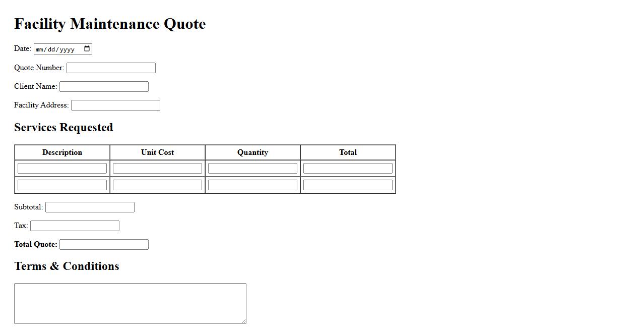644x328 pixels.
Task: Click the Description column header
Action: pos(62,152)
